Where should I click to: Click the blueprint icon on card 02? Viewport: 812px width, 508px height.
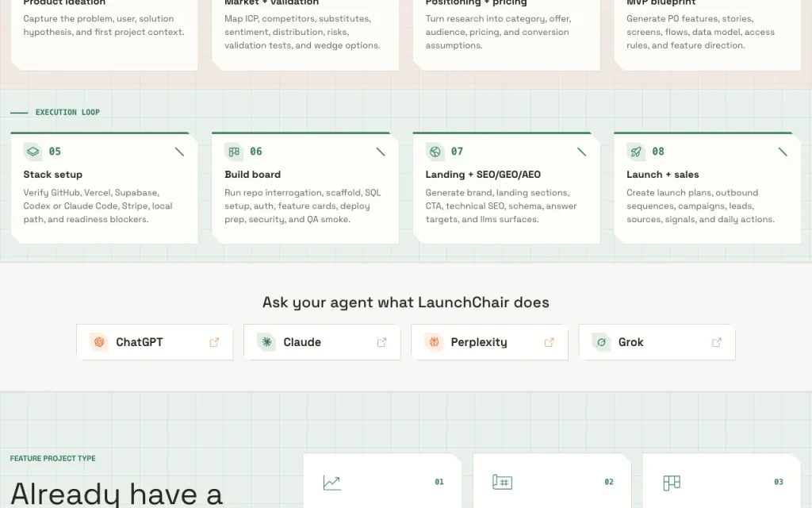tap(502, 482)
